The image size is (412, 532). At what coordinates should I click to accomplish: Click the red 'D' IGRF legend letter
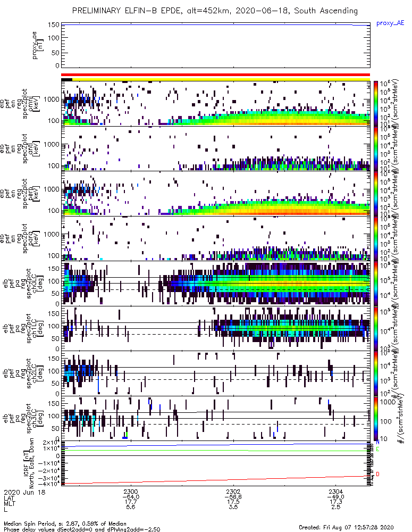click(378, 474)
